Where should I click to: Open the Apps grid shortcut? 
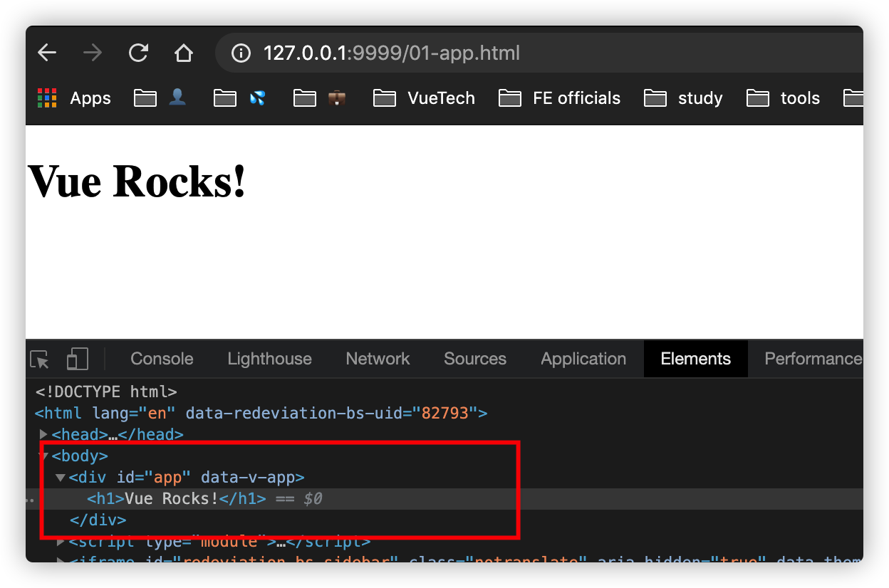tap(74, 98)
